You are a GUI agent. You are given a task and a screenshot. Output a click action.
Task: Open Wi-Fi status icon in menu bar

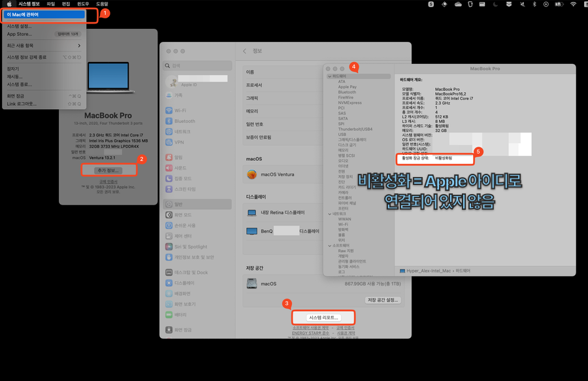click(573, 4)
